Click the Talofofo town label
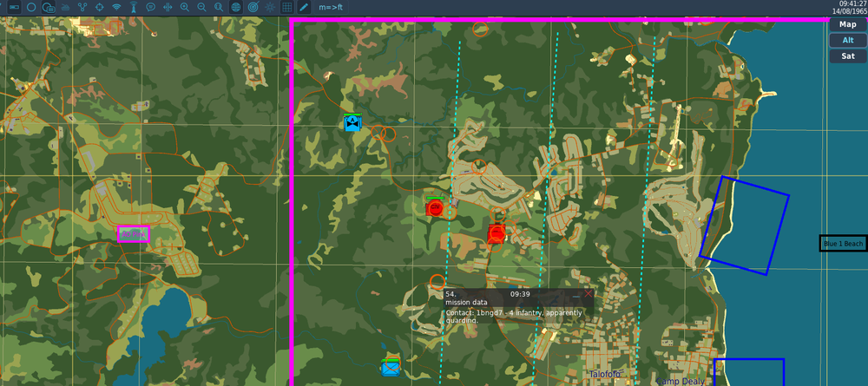Image resolution: width=868 pixels, height=386 pixels. point(604,375)
